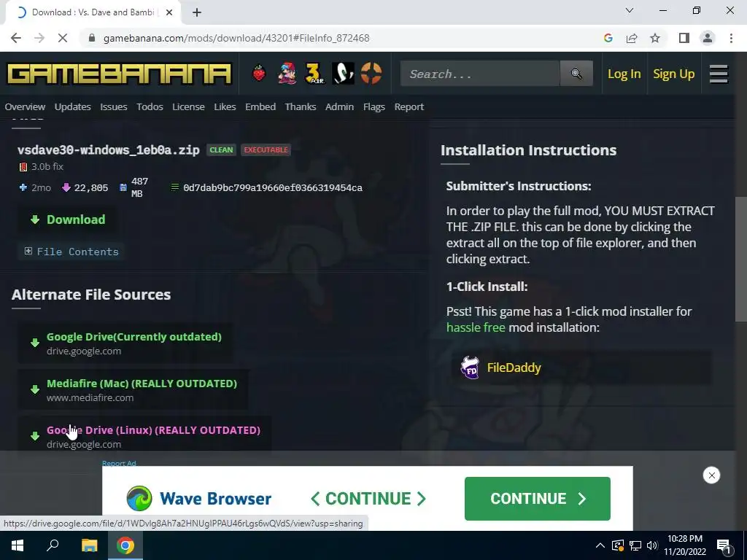Image resolution: width=747 pixels, height=560 pixels.
Task: Close the Download : Vs. Dave and Bambi tab
Action: point(169,12)
